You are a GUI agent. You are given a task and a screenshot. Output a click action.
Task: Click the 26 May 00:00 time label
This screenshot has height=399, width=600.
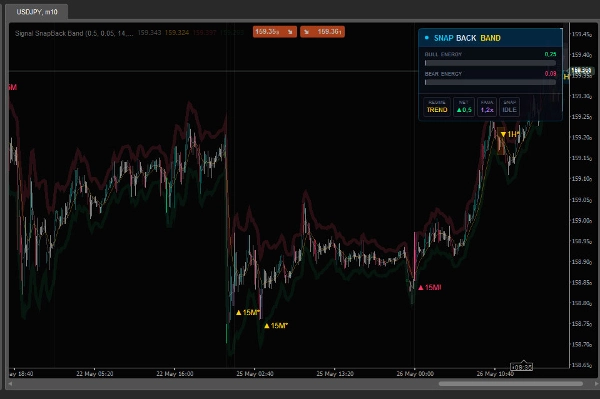coord(415,374)
